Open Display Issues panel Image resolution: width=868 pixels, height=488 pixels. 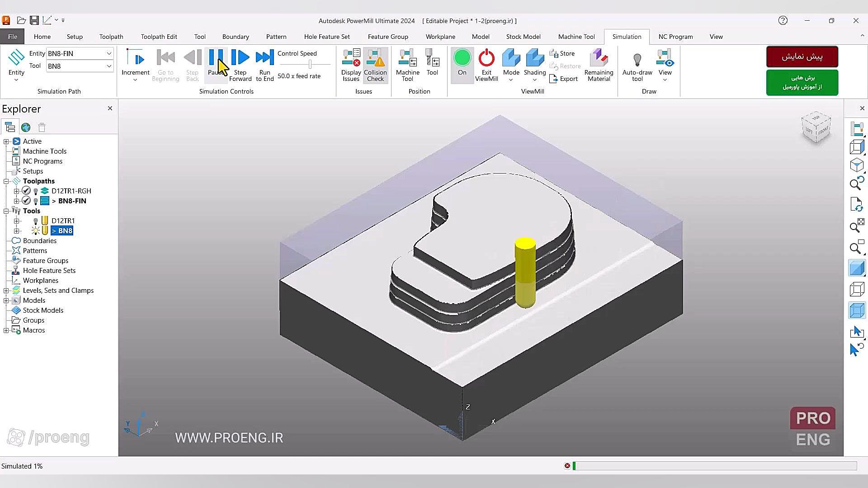351,65
